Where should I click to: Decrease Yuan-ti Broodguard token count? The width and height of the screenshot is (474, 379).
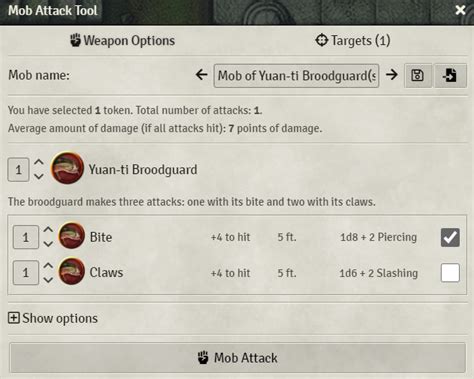(39, 176)
